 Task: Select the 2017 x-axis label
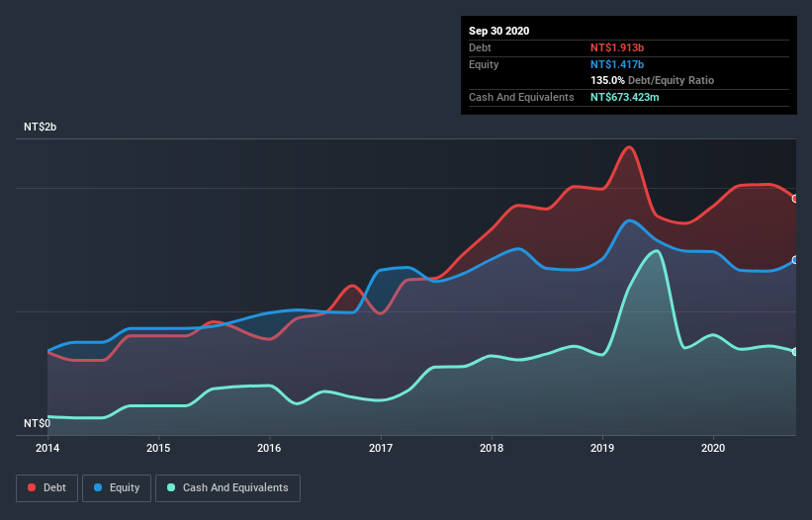[381, 448]
